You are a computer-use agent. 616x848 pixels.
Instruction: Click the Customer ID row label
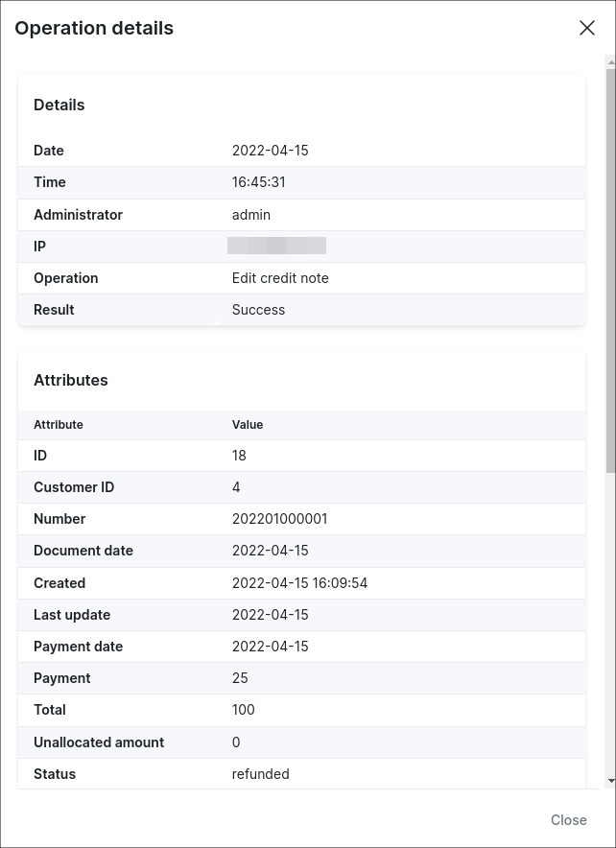[x=74, y=487]
